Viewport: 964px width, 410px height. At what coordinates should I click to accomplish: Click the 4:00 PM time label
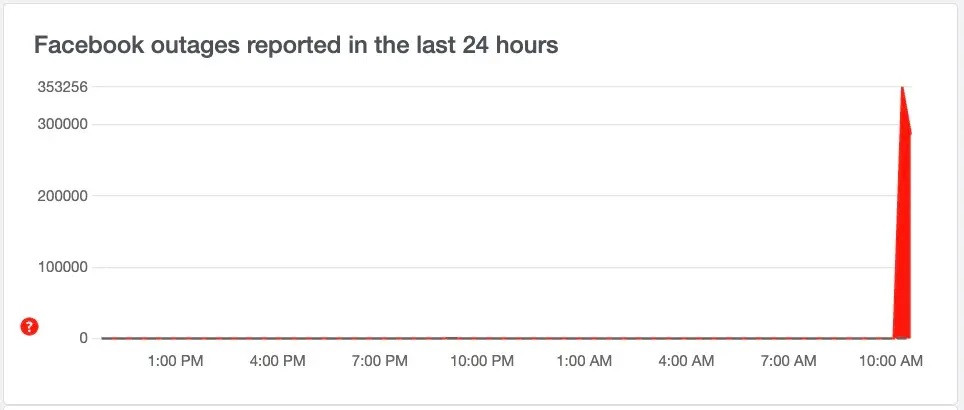(279, 361)
